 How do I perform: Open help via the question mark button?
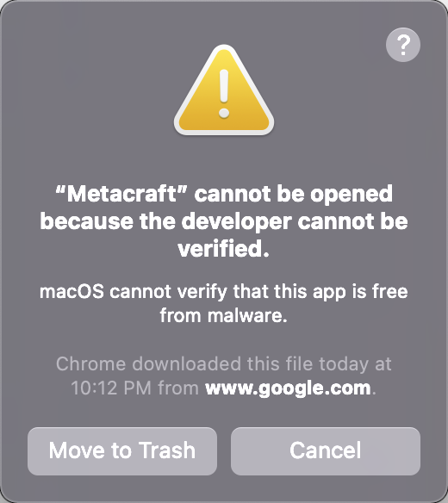point(402,45)
